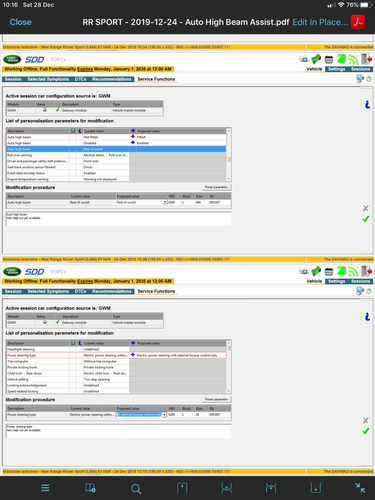Open Proposed value dropdown for Power steering type
Image resolution: width=375 pixels, height=500 pixels.
pyautogui.click(x=164, y=415)
